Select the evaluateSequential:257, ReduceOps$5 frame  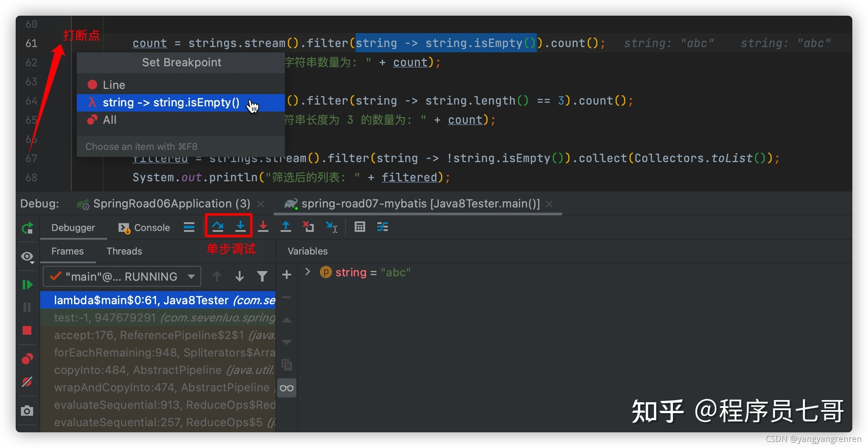158,422
